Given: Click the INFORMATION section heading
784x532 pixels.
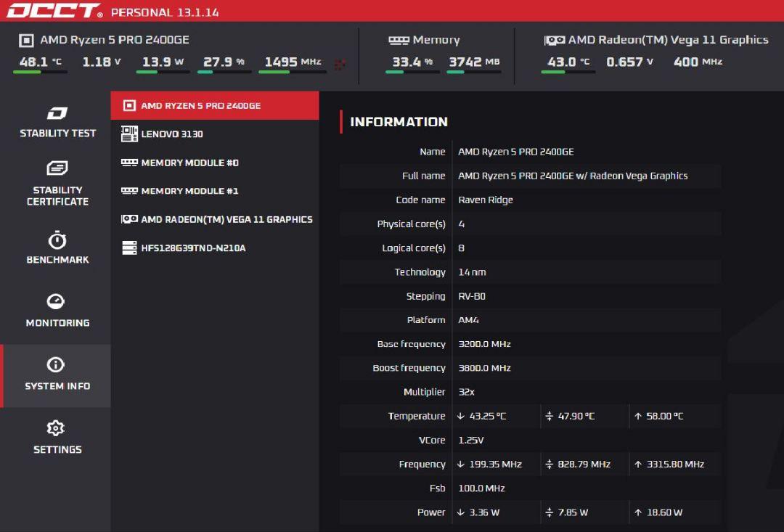Looking at the screenshot, I should click(x=399, y=121).
